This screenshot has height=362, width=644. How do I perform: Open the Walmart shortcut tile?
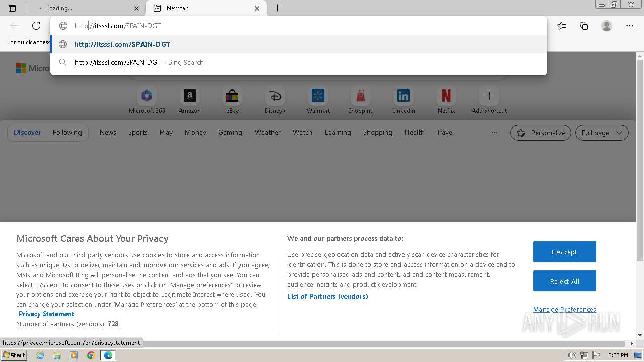point(318,101)
